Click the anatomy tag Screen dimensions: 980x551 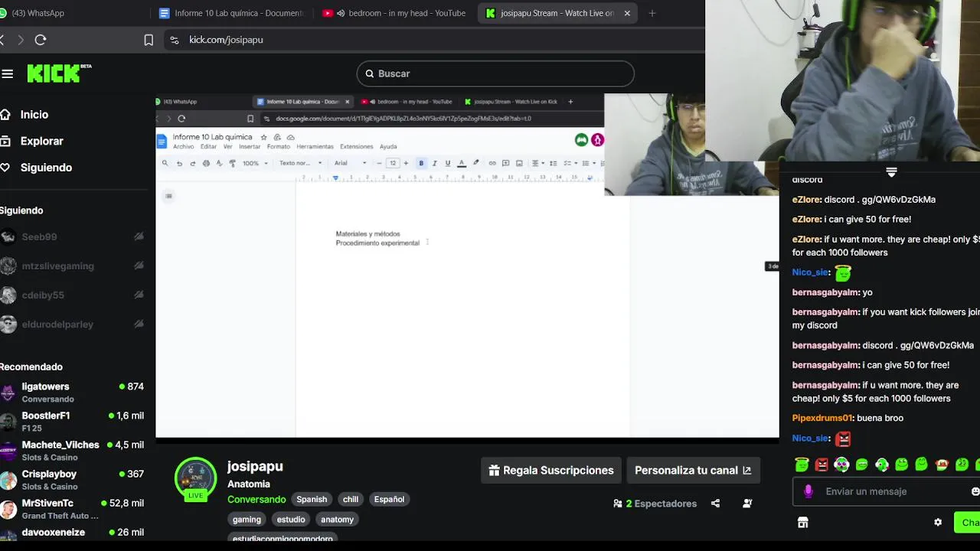tap(338, 520)
